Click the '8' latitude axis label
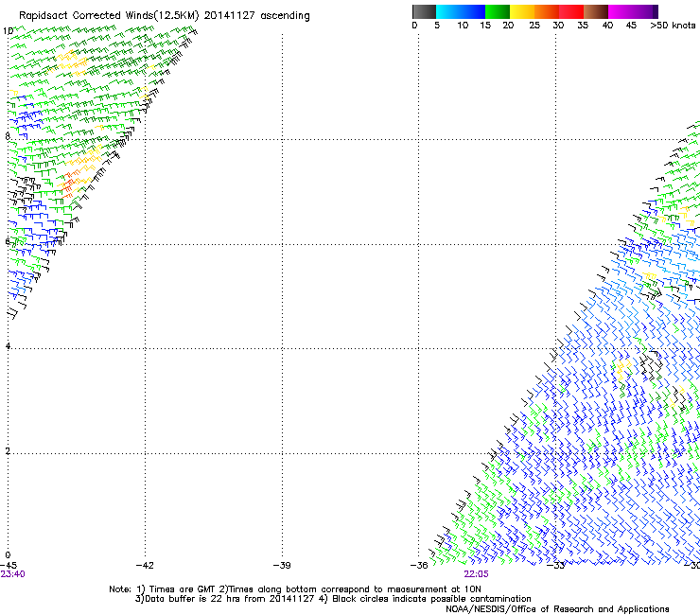 click(x=8, y=135)
